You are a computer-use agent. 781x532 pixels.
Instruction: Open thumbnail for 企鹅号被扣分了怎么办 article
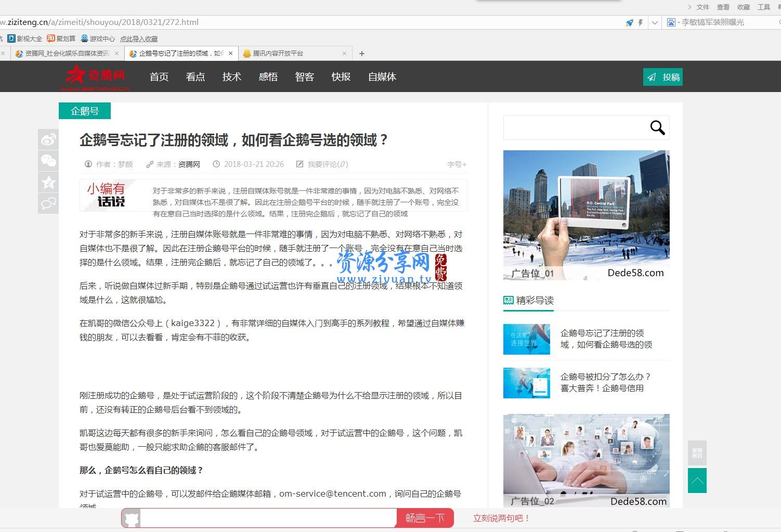(527, 383)
